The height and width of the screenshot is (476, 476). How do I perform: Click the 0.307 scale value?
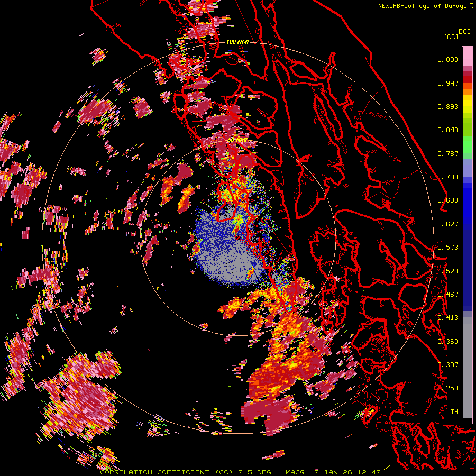[448, 365]
